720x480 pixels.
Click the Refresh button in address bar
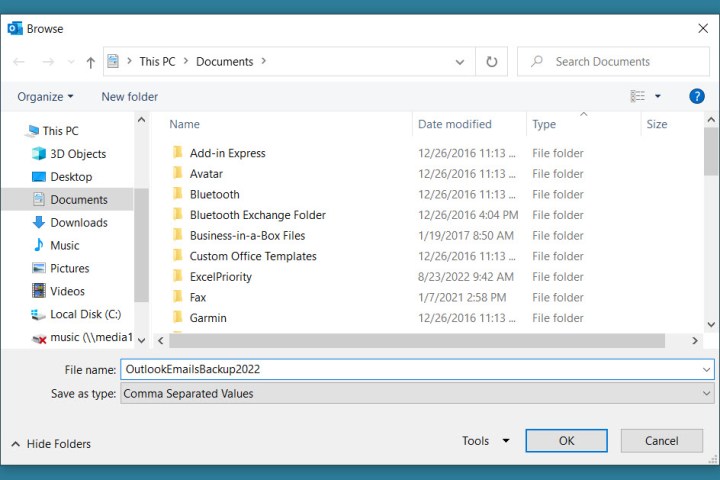click(491, 62)
